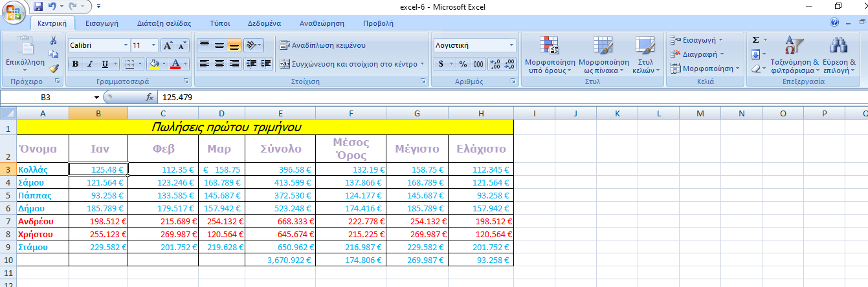
Task: Click the Επικόλληση paste button
Action: (x=25, y=54)
